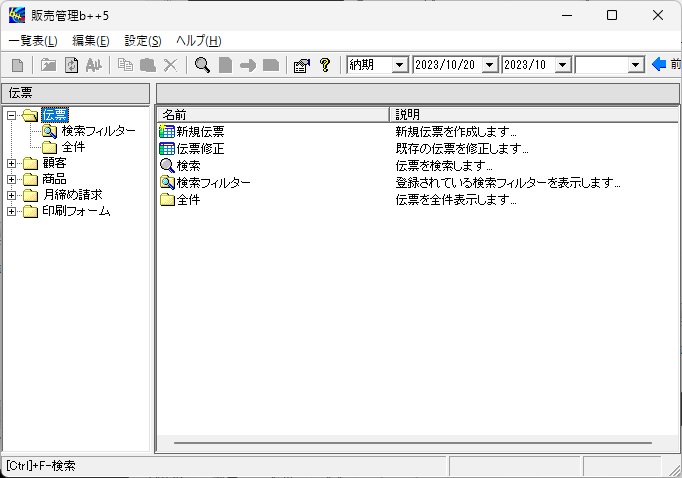Expand the 月締め請求 tree node
The image size is (682, 478).
12,195
